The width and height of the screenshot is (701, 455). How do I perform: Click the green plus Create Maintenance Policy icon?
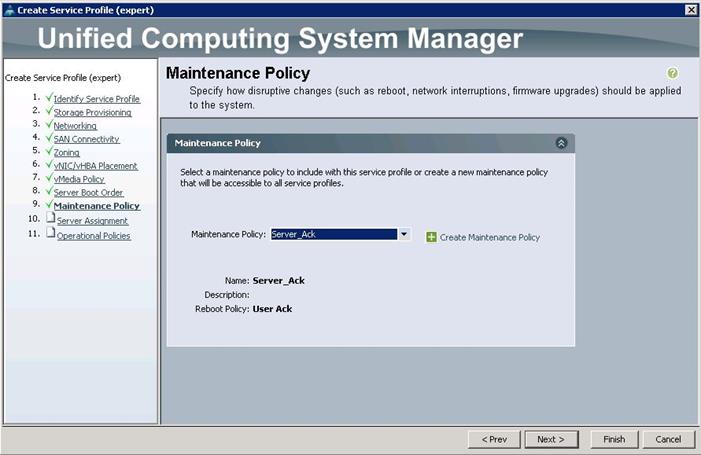[x=431, y=237]
